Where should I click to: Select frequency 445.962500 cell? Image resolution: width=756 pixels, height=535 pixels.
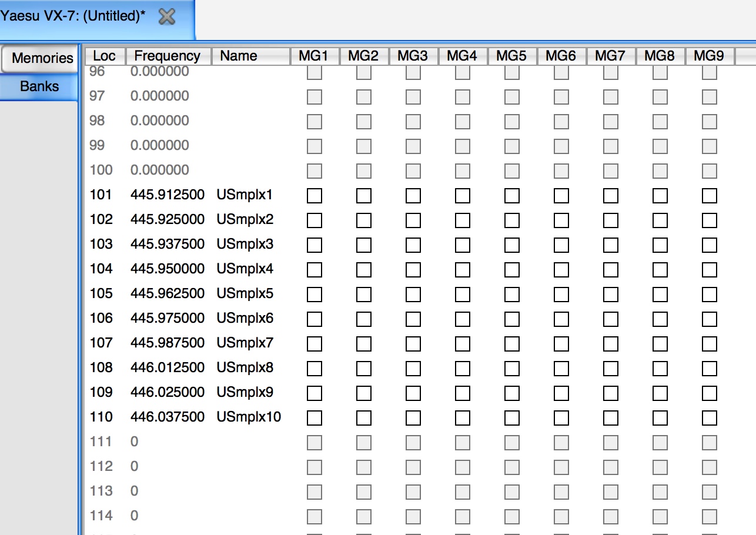pos(168,293)
